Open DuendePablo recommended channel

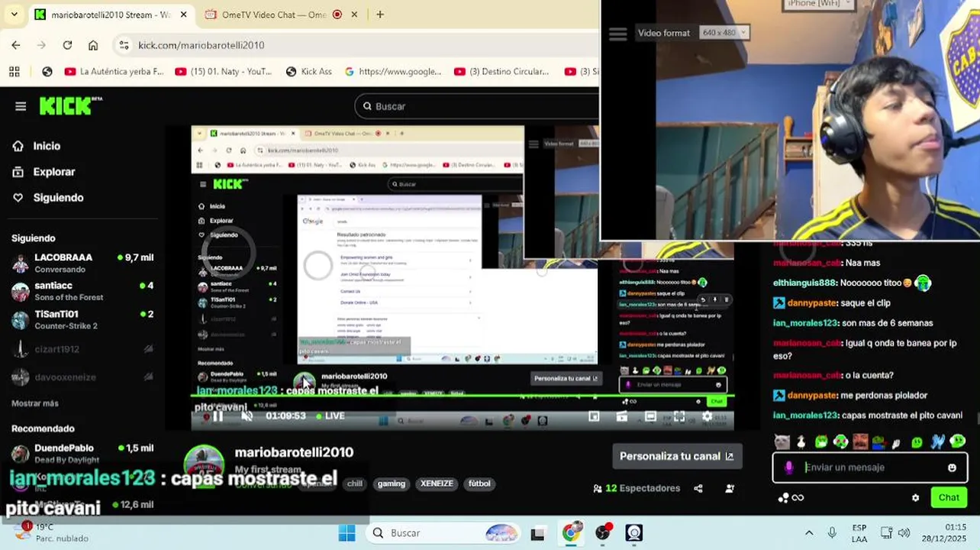point(83,454)
